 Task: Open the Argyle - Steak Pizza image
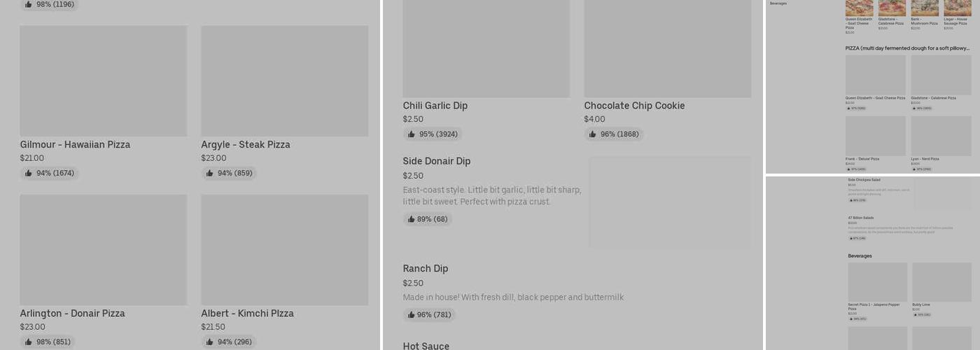(284, 81)
